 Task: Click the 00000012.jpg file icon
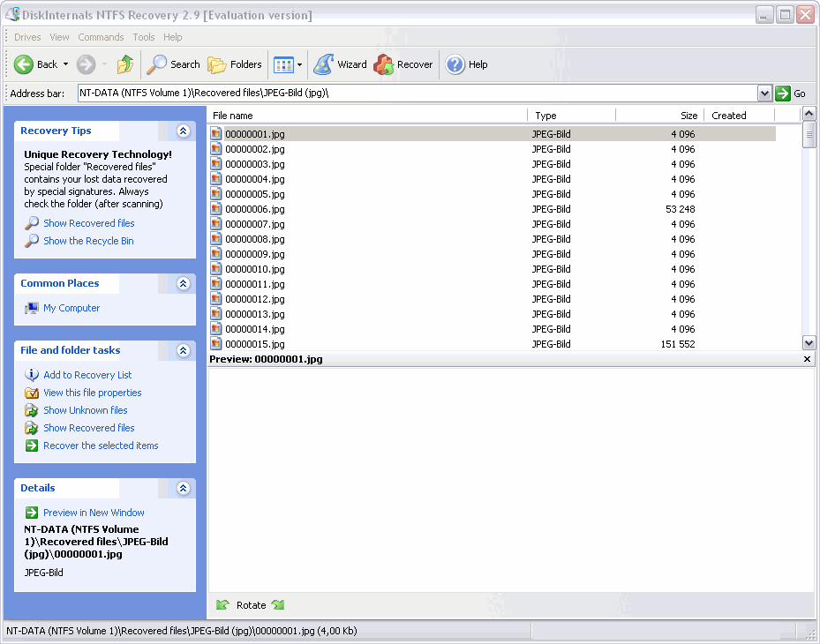pyautogui.click(x=216, y=299)
